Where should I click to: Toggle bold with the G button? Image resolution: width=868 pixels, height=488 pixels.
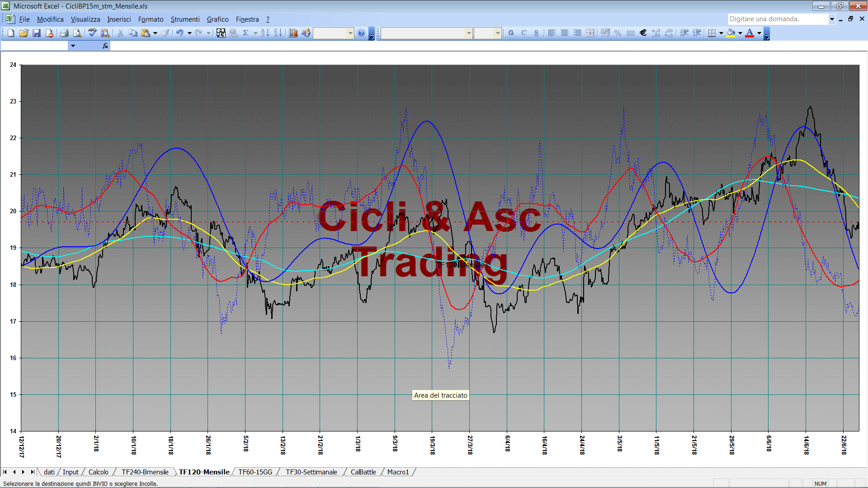pyautogui.click(x=511, y=33)
